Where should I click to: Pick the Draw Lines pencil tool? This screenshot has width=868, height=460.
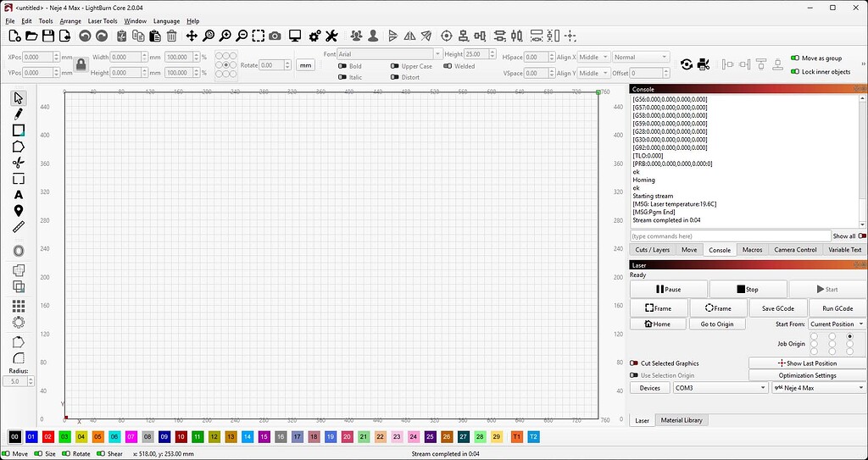pos(19,114)
